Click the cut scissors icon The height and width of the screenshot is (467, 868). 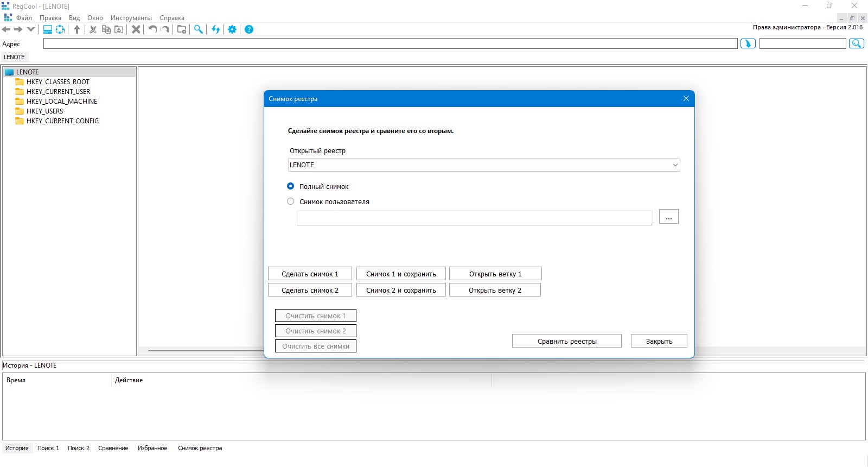[x=93, y=29]
